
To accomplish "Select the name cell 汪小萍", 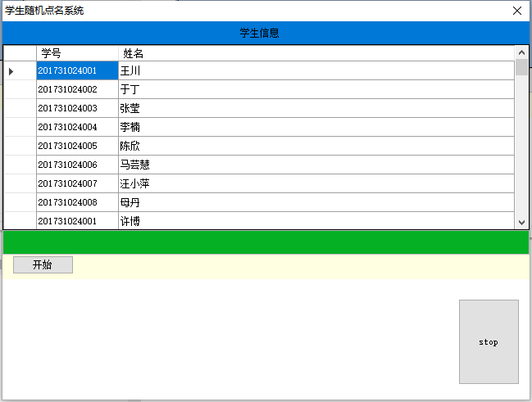I will click(x=316, y=183).
